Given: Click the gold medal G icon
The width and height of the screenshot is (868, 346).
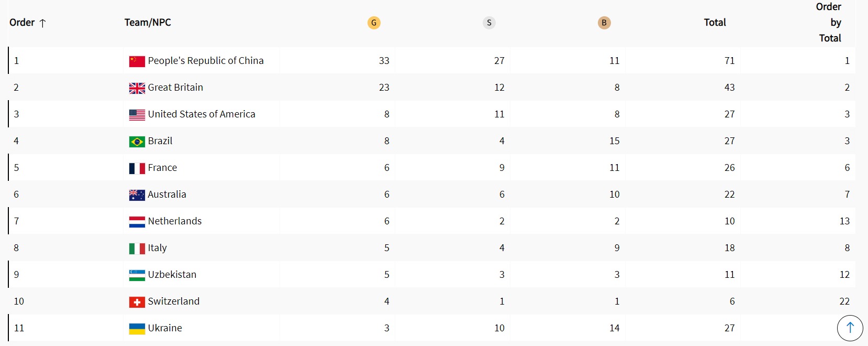Looking at the screenshot, I should [x=374, y=23].
